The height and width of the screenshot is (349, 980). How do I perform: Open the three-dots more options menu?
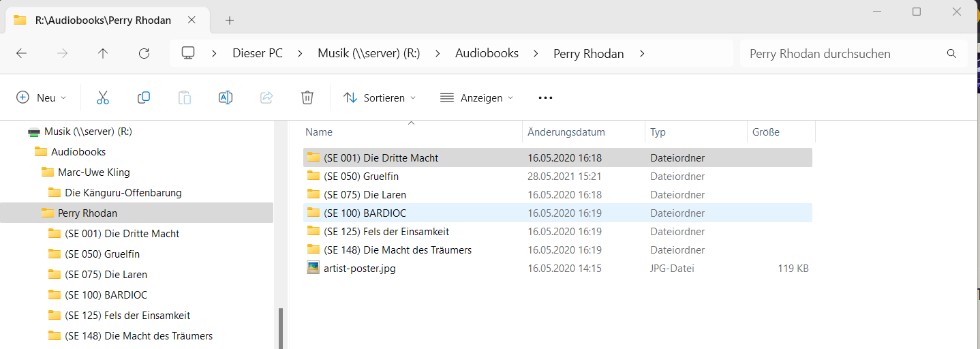tap(545, 97)
